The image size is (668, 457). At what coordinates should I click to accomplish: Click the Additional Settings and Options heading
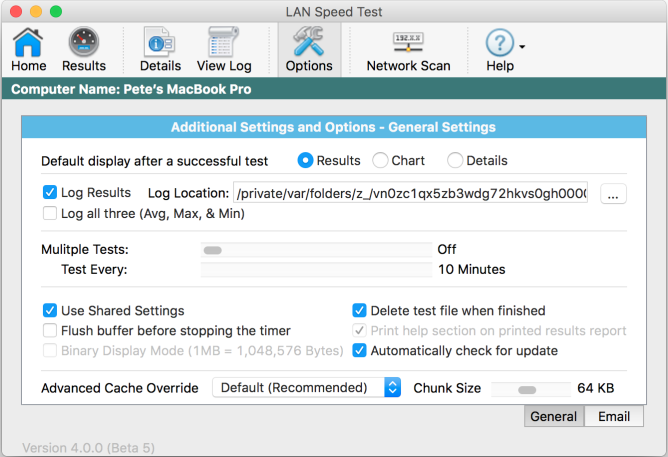tap(334, 127)
